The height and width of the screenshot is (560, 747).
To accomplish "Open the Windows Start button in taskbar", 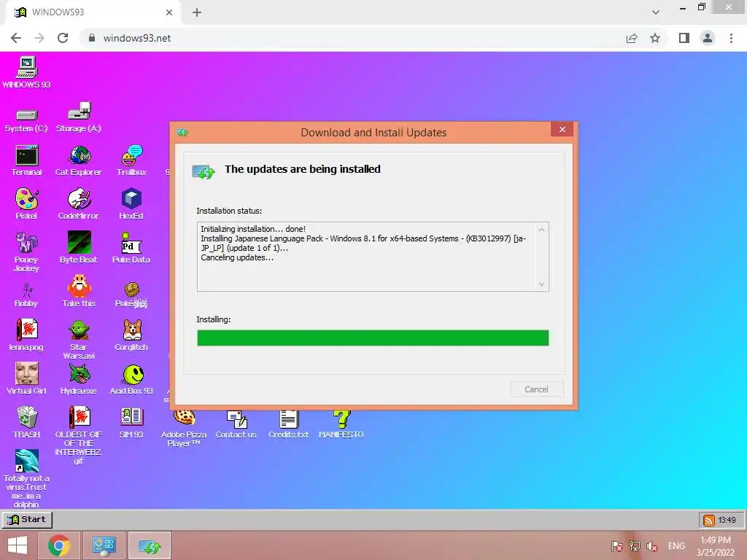I will (x=18, y=545).
